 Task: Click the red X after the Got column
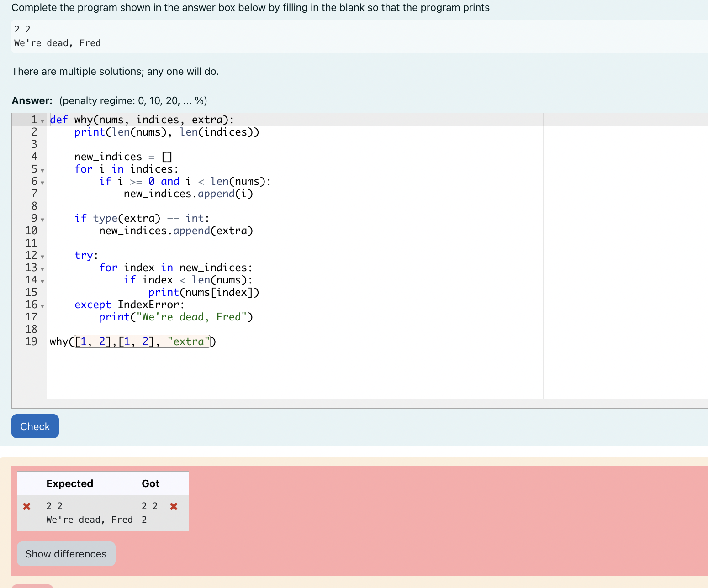(174, 506)
